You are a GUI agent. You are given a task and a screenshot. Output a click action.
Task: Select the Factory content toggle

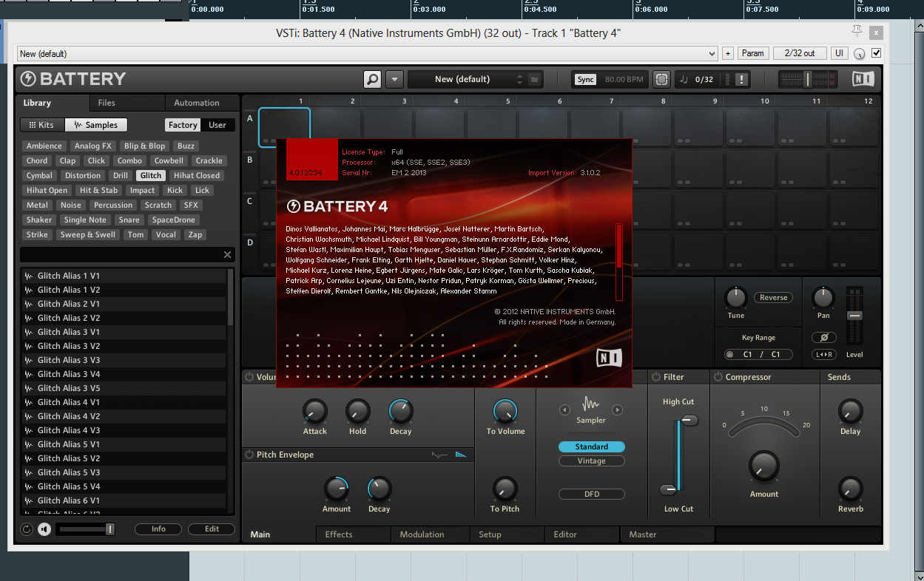click(183, 125)
